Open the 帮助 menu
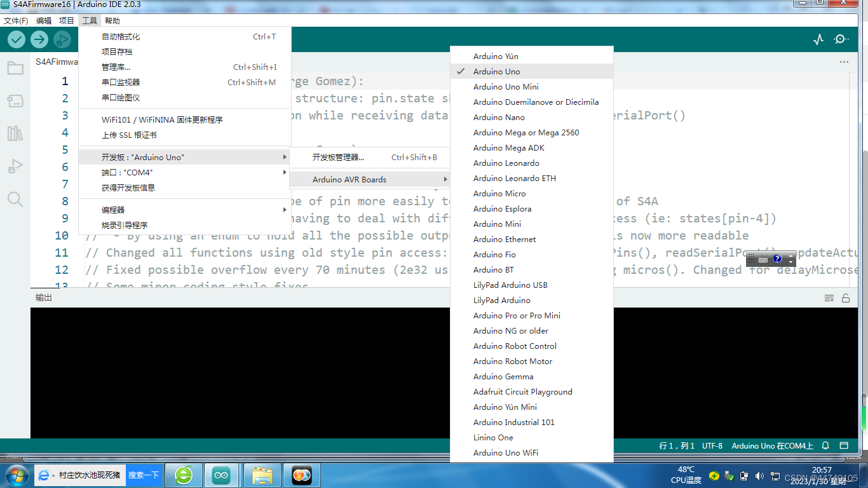868x488 pixels. (112, 20)
